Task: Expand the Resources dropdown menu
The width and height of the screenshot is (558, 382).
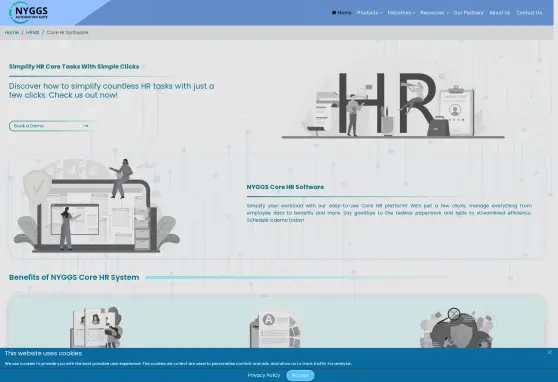Action: [x=434, y=13]
